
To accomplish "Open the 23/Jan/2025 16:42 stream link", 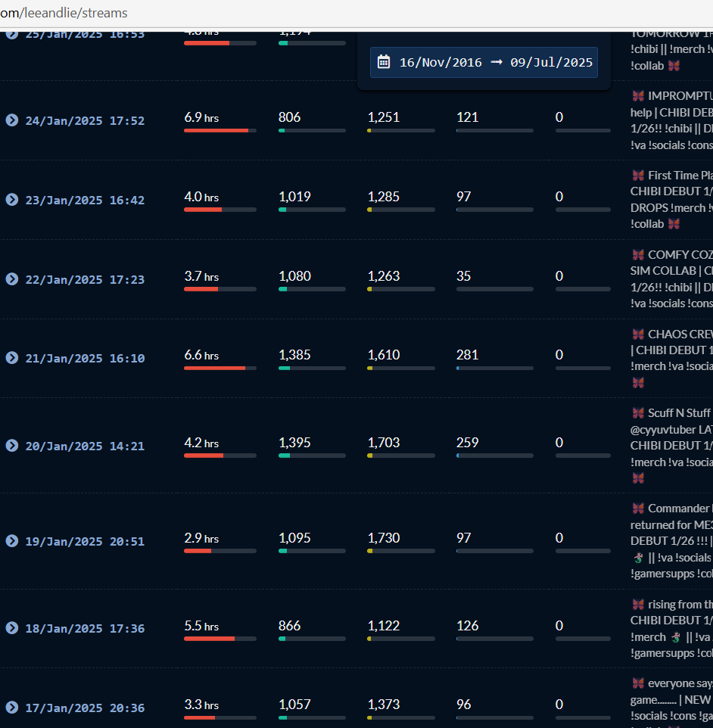I will pos(85,200).
